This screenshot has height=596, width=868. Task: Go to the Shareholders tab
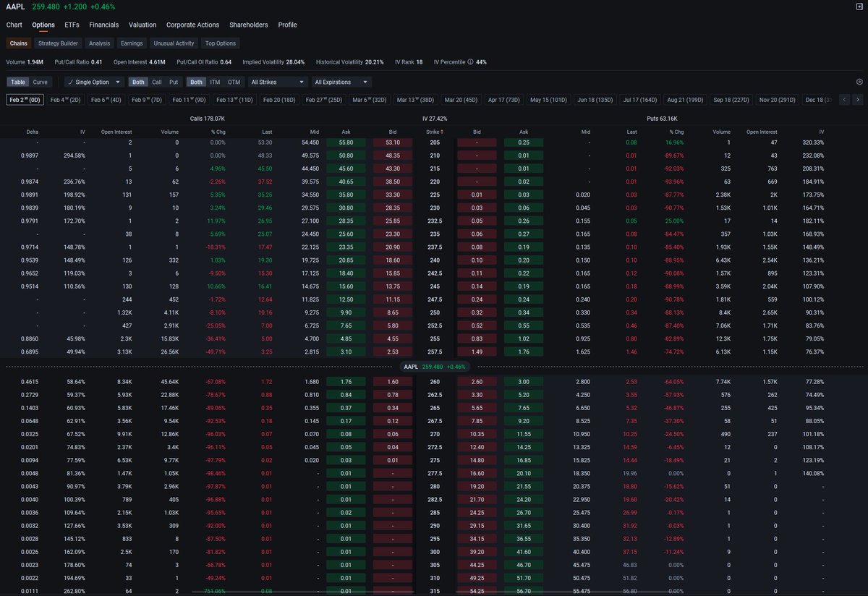249,25
